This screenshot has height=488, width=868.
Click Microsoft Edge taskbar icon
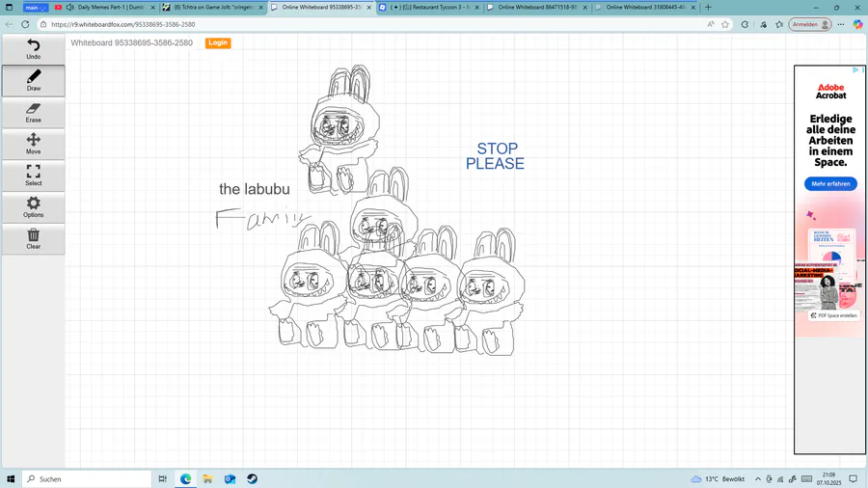tap(185, 479)
